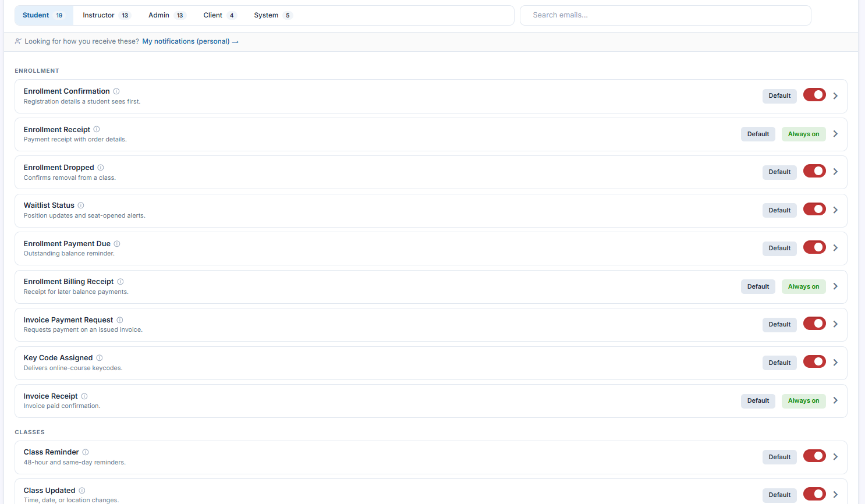The height and width of the screenshot is (504, 865).
Task: Open My notifications (personal) link
Action: click(x=190, y=41)
